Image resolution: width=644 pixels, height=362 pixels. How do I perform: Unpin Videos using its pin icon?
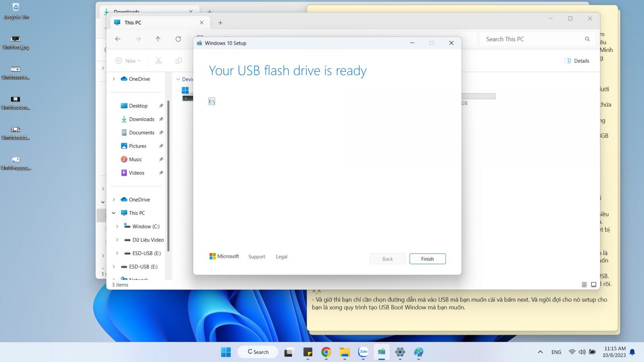coord(161,173)
